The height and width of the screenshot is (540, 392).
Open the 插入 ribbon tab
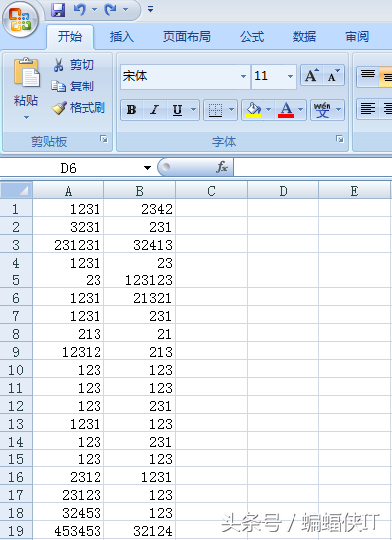click(122, 37)
